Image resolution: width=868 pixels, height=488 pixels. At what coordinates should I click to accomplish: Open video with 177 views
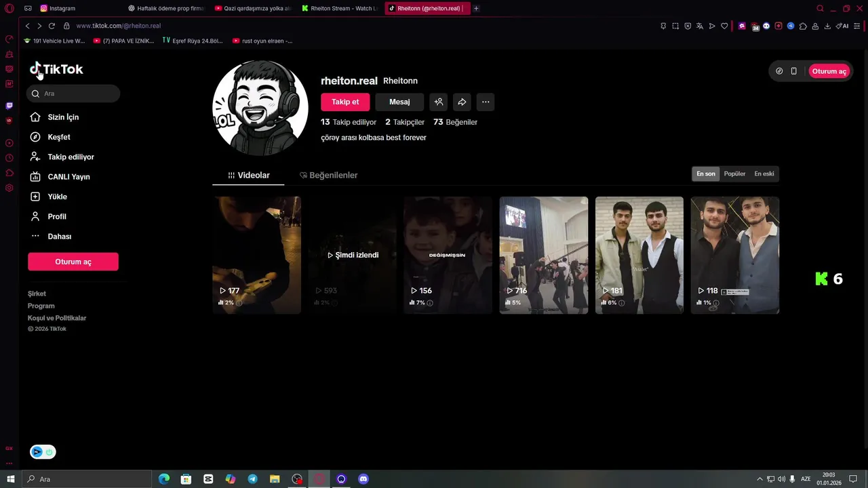256,255
